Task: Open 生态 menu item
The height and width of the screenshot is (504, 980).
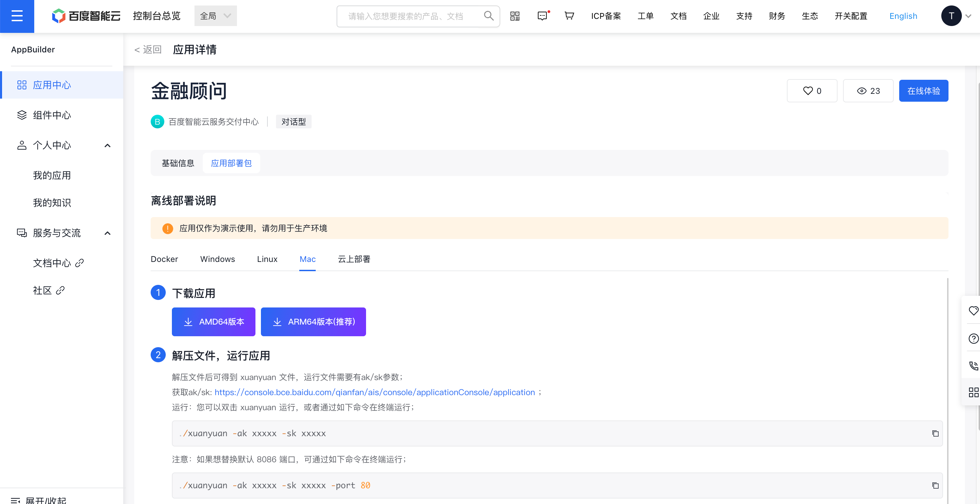Action: [x=810, y=16]
